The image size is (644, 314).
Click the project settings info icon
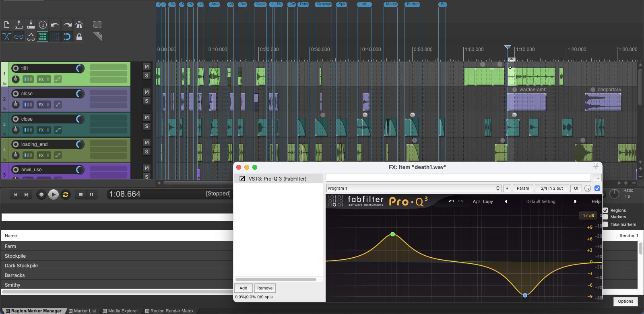coord(43,25)
